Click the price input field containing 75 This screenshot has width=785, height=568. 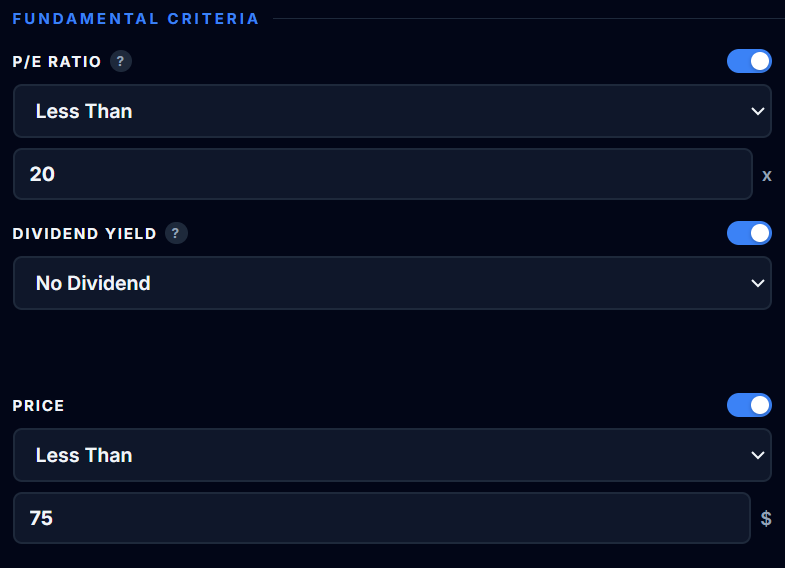tap(382, 518)
